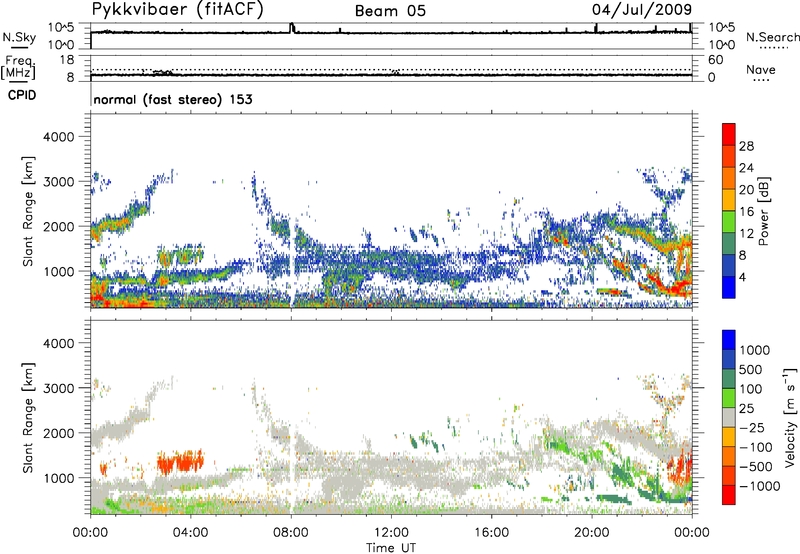Click the CPID row label
This screenshot has width=800, height=554.
[x=22, y=95]
